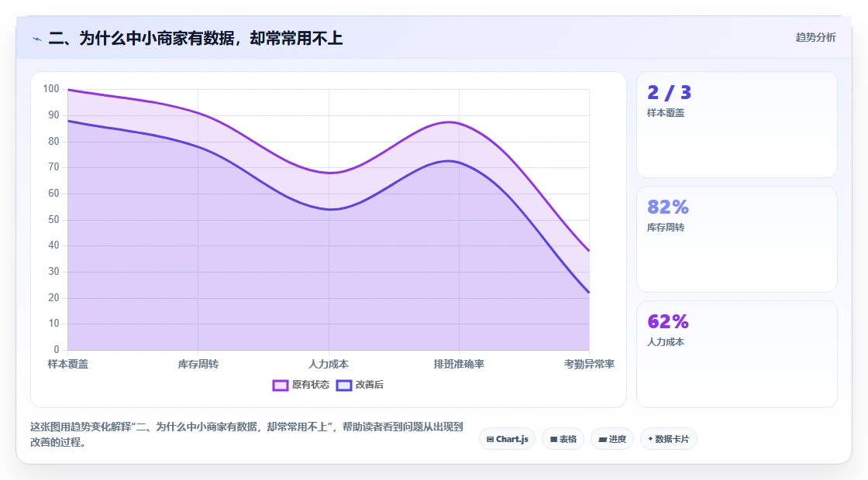This screenshot has height=480, width=868.
Task: Toggle the 原有状态 legend swatch
Action: click(280, 385)
